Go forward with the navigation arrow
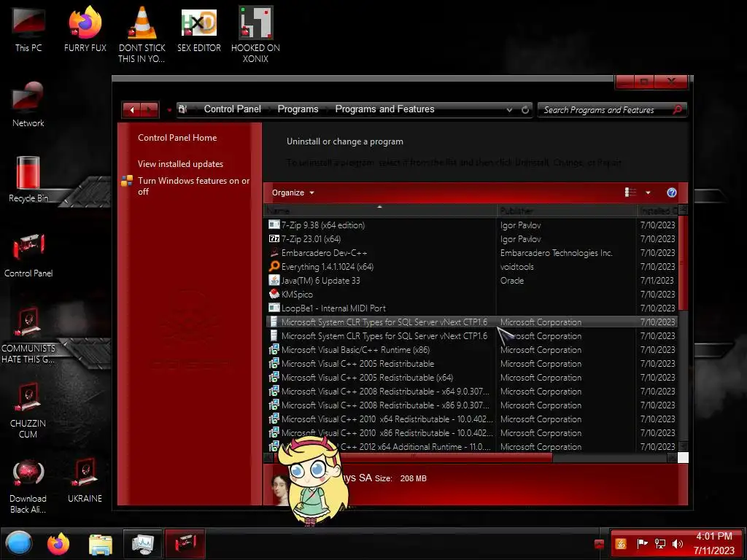The width and height of the screenshot is (747, 560). click(150, 110)
